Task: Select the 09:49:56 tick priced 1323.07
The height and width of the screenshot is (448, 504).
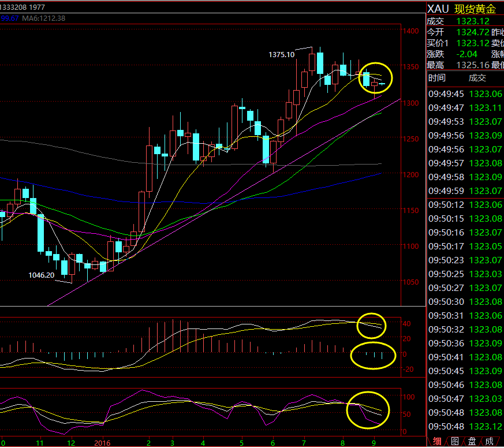Action: [x=465, y=149]
